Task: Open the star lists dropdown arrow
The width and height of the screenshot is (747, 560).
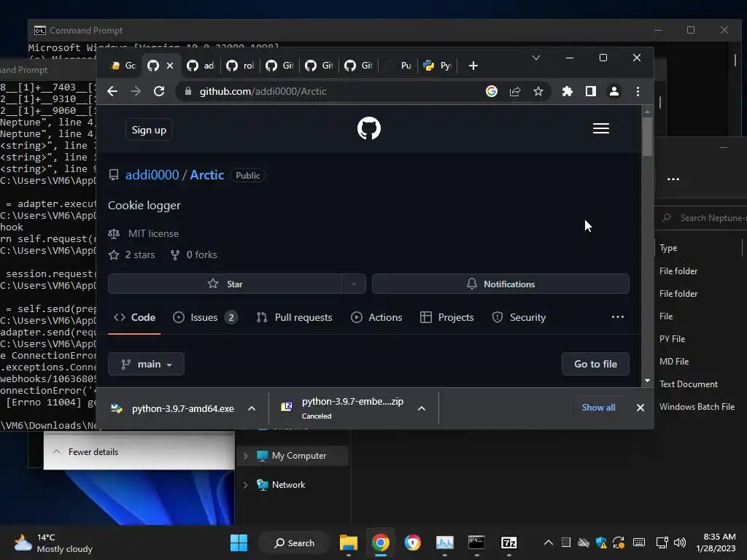Action: tap(354, 284)
